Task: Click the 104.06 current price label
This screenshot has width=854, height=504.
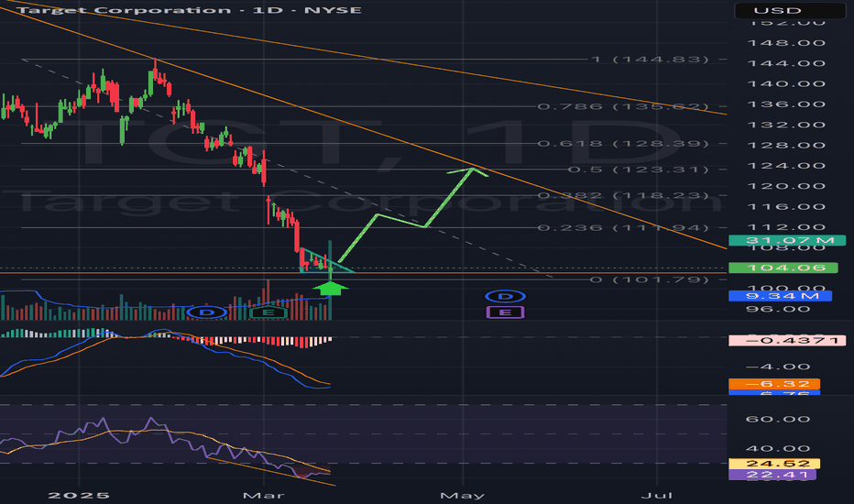Action: point(783,268)
